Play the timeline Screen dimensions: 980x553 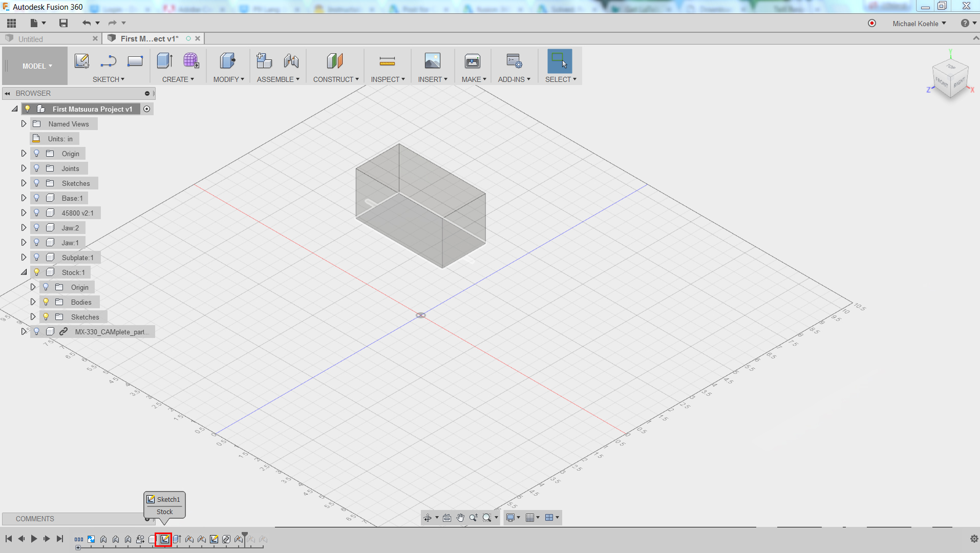[x=34, y=539]
